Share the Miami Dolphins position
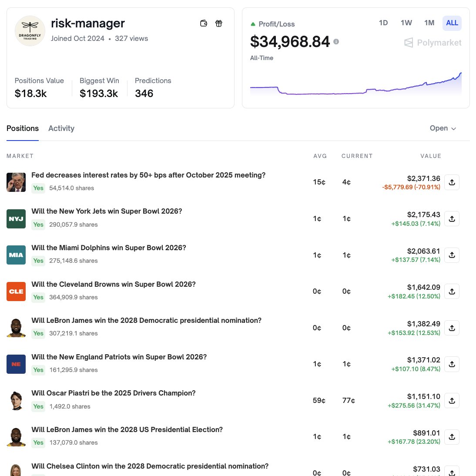Screen dimensions: 476x476 (x=452, y=255)
